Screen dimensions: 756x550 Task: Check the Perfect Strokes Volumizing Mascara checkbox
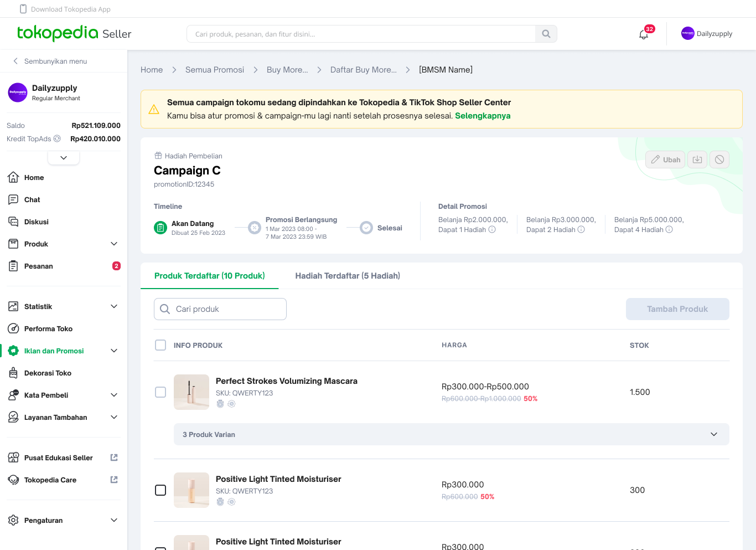[160, 392]
